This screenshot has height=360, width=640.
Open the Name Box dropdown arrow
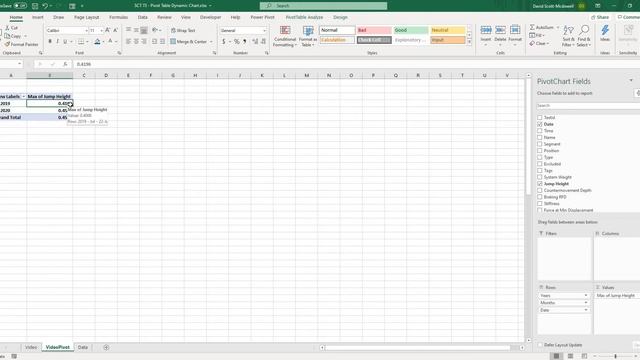click(x=19, y=64)
